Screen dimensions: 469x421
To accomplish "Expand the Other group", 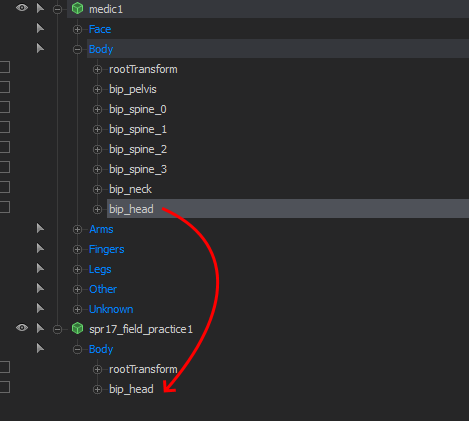I will point(77,290).
